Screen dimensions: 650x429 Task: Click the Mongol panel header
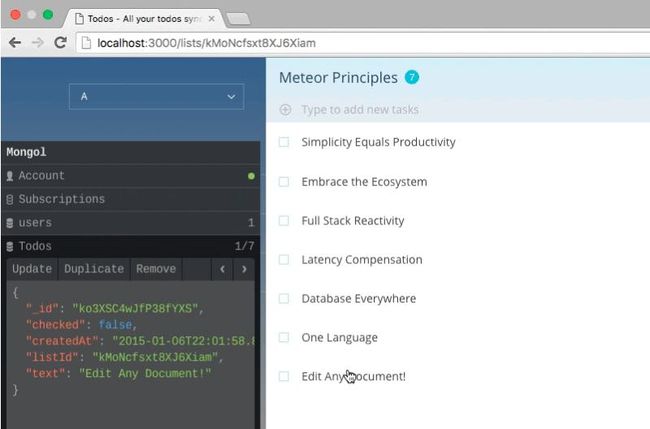click(x=131, y=152)
